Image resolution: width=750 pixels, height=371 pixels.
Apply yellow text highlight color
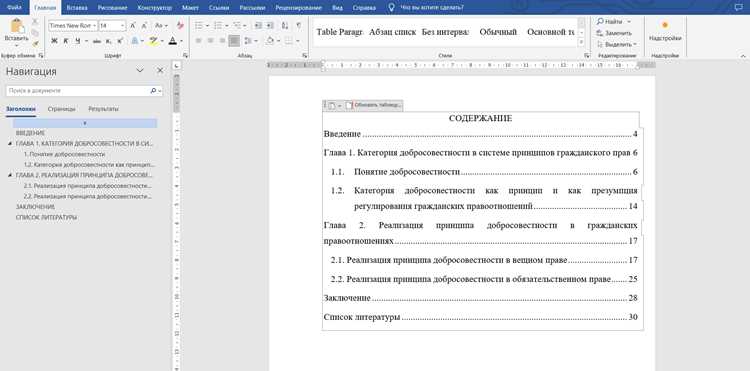(x=153, y=41)
